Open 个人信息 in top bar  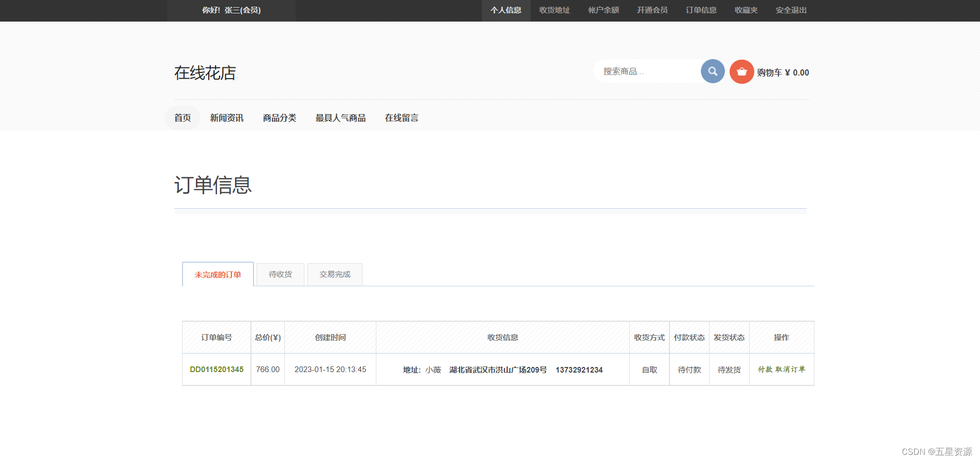506,10
